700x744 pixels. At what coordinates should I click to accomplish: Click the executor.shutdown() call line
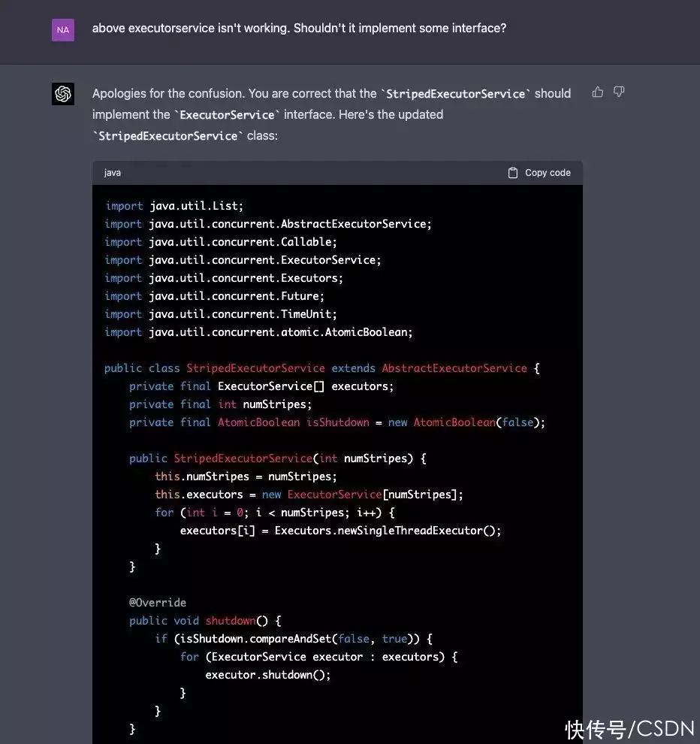click(x=268, y=675)
